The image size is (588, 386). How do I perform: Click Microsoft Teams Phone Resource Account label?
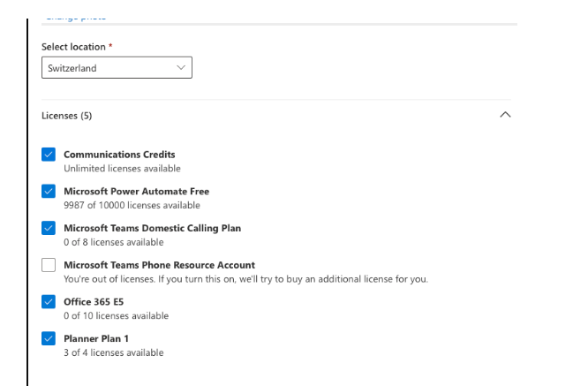coord(159,265)
